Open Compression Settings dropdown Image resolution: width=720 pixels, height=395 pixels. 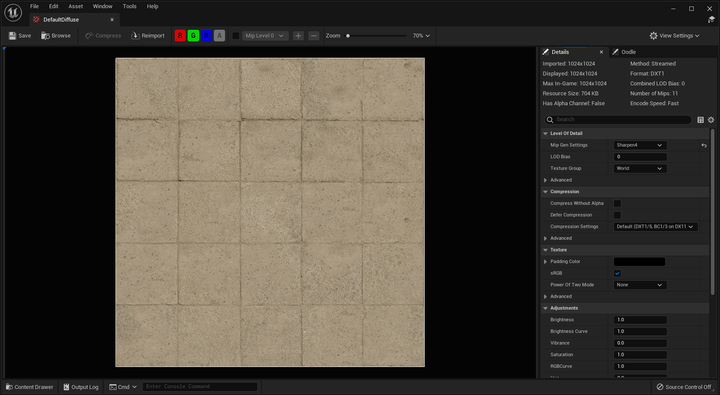point(655,226)
